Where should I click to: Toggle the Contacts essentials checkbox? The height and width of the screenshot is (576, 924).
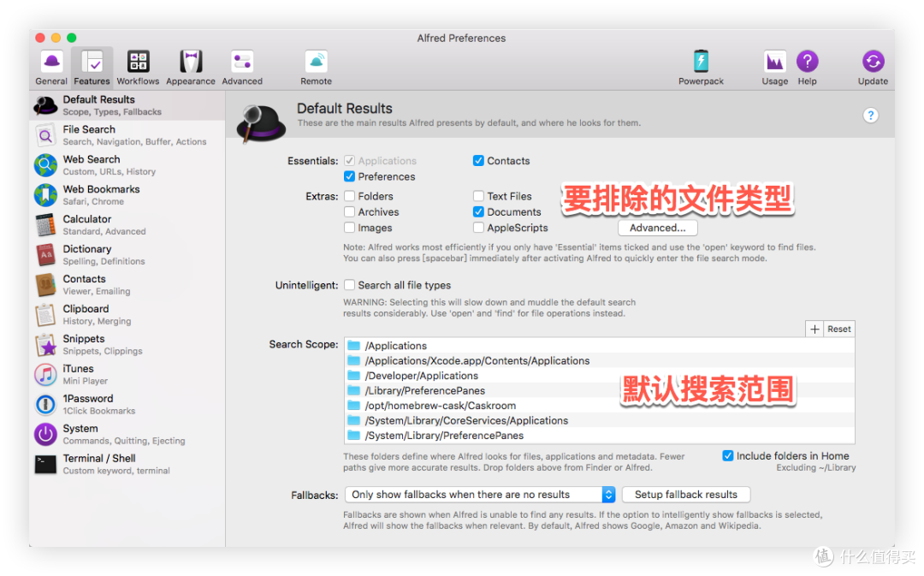click(478, 161)
